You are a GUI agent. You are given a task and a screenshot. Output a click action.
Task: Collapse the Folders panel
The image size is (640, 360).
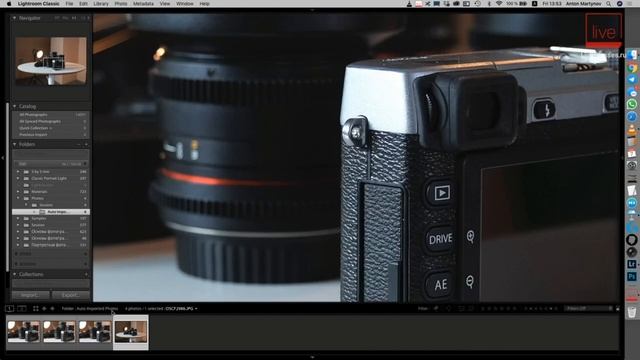coord(14,144)
